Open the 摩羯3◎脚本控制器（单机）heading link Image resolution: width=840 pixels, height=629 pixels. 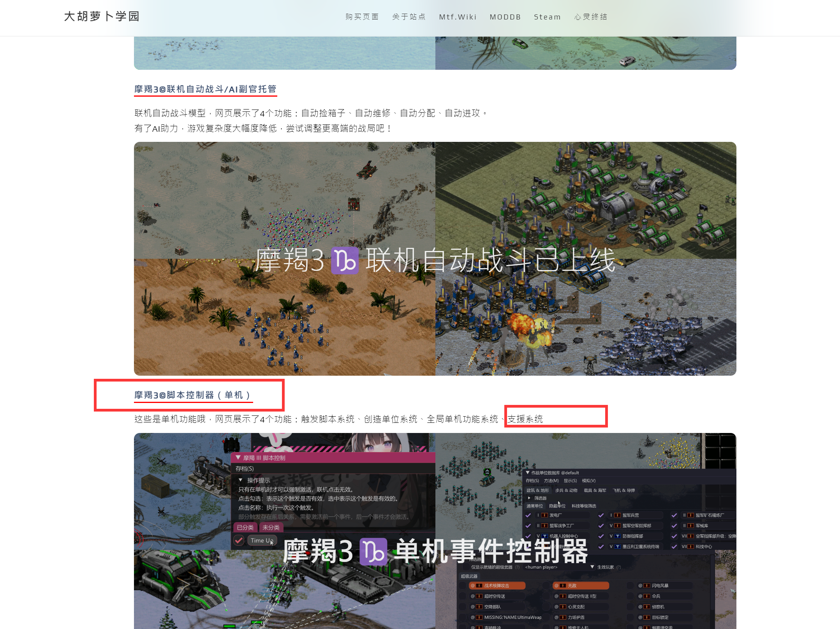(x=193, y=395)
